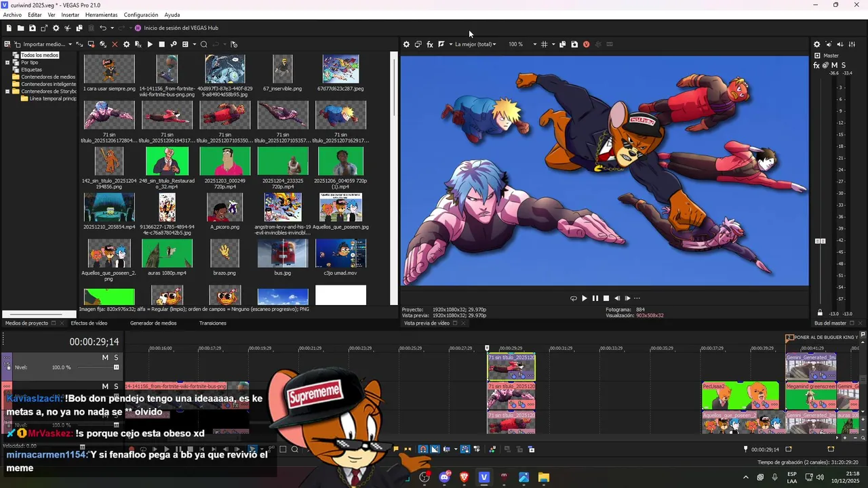Open VEGAS Pro from the Windows taskbar
868x488 pixels.
[x=484, y=477]
